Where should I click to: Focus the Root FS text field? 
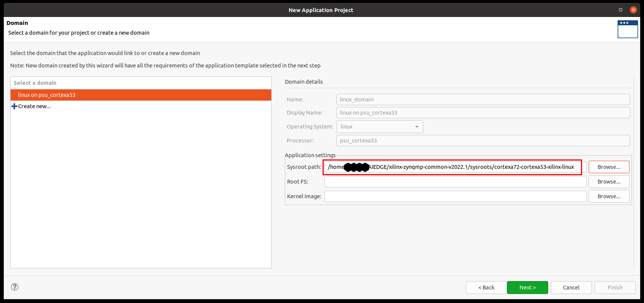(x=455, y=182)
